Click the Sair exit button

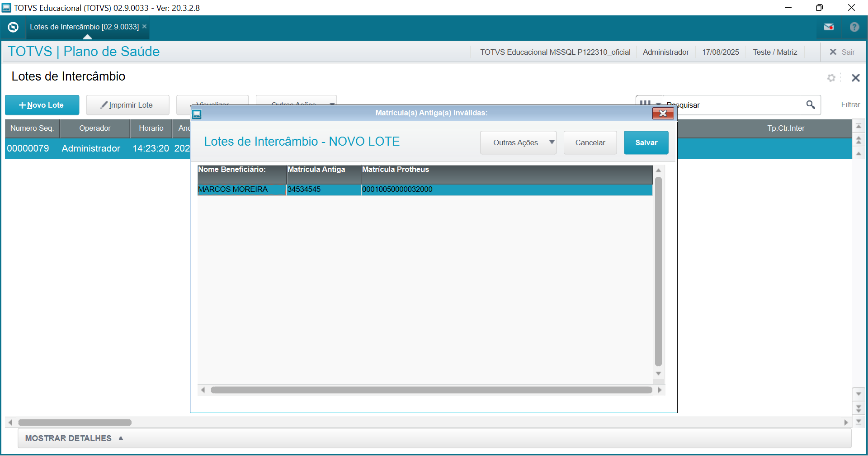pyautogui.click(x=842, y=52)
